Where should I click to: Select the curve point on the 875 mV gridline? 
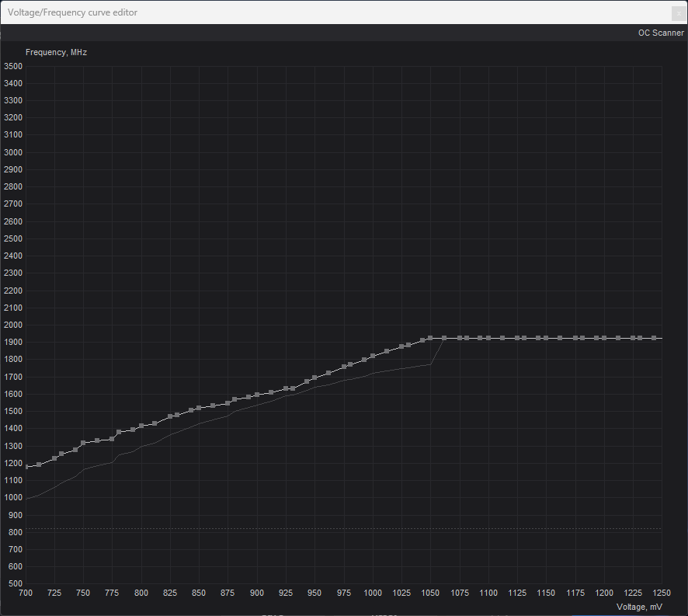[x=228, y=403]
